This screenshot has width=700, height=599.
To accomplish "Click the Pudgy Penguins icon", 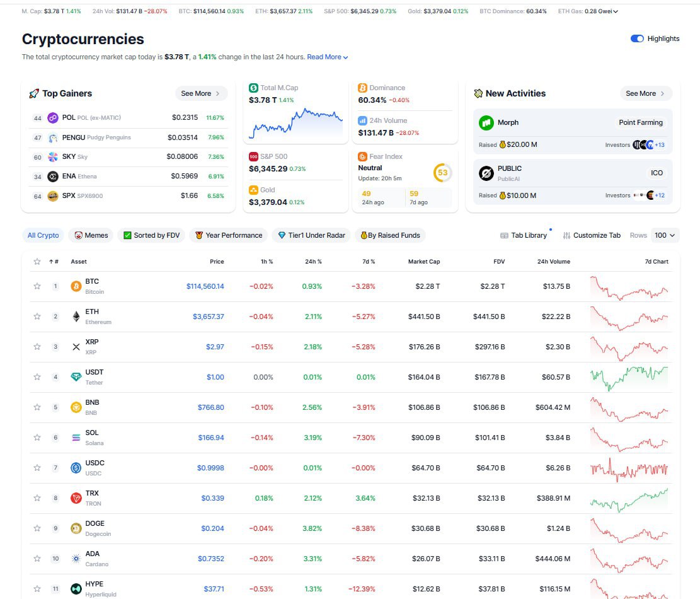I will pyautogui.click(x=53, y=137).
